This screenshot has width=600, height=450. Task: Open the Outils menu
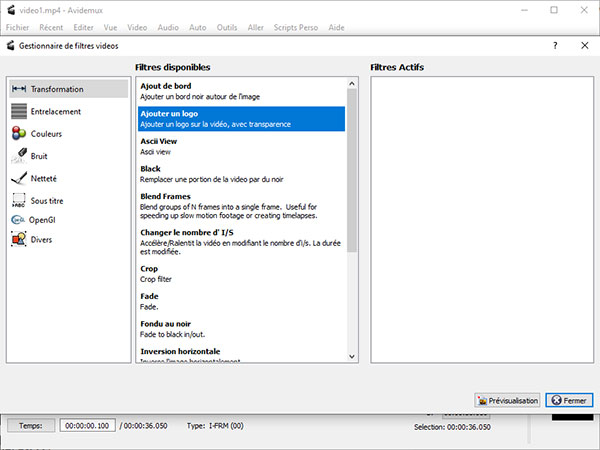pos(227,27)
